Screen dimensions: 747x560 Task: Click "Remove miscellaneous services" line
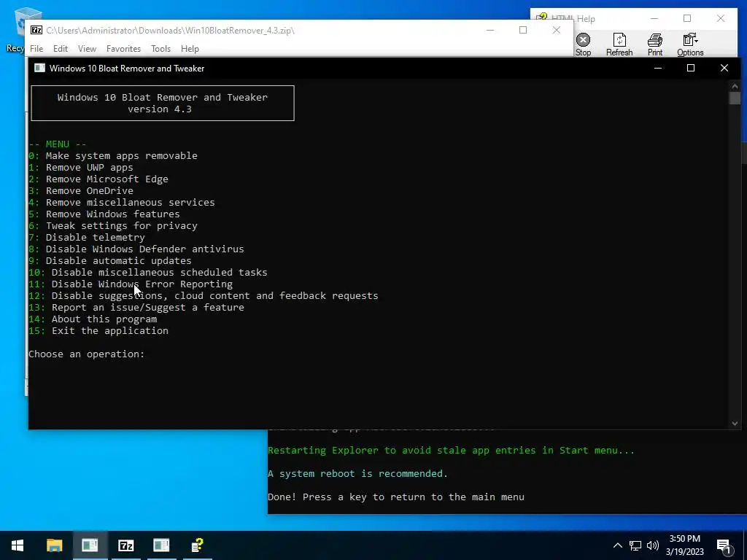122,203
